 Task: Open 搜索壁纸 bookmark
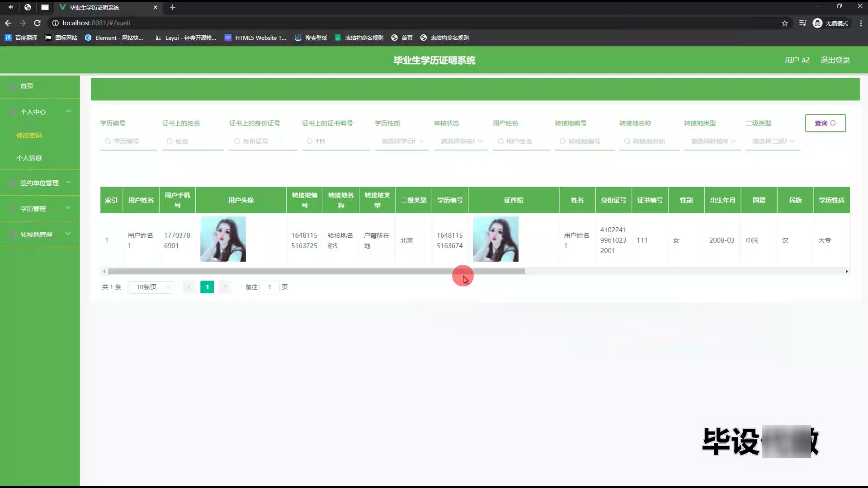coord(311,38)
